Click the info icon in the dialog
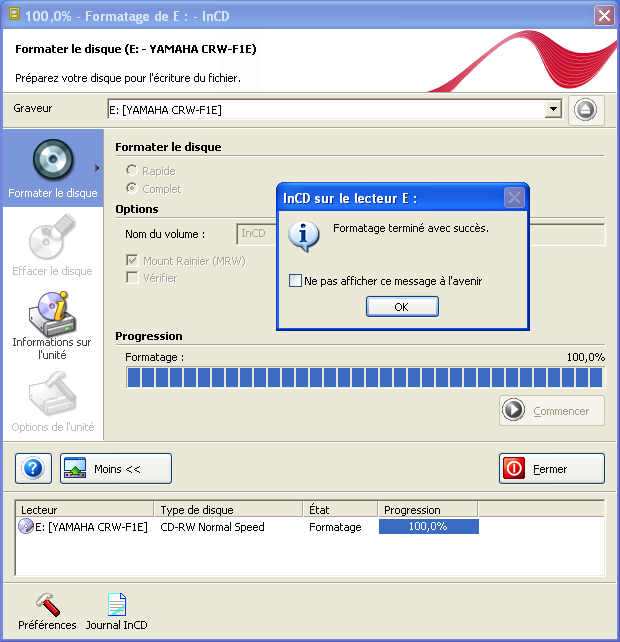620x642 pixels. pyautogui.click(x=303, y=236)
